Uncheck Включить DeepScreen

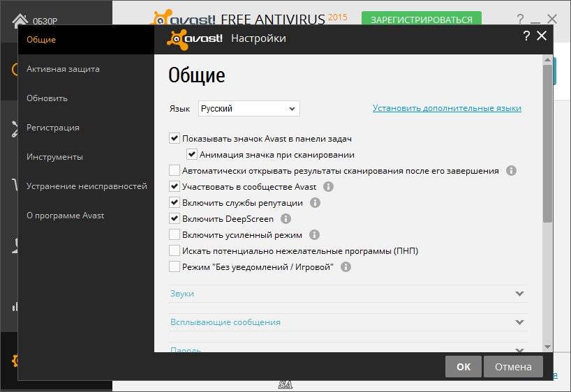[175, 219]
